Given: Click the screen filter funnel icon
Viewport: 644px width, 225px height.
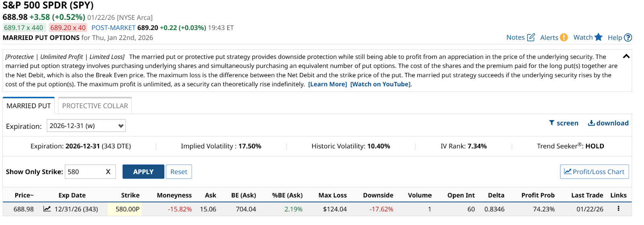Looking at the screenshot, I should point(552,123).
